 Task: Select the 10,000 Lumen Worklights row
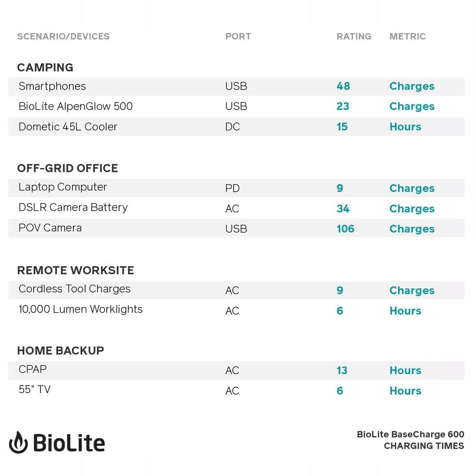[80, 309]
